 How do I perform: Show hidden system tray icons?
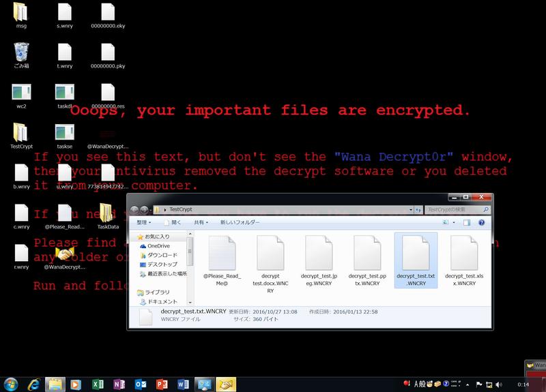(x=468, y=385)
